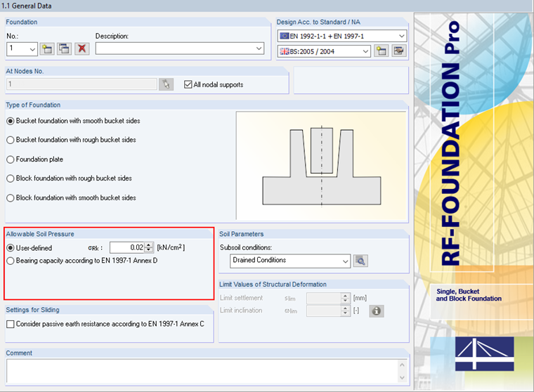This screenshot has width=534, height=392.
Task: Increase σRk soil pressure value
Action: (148, 245)
